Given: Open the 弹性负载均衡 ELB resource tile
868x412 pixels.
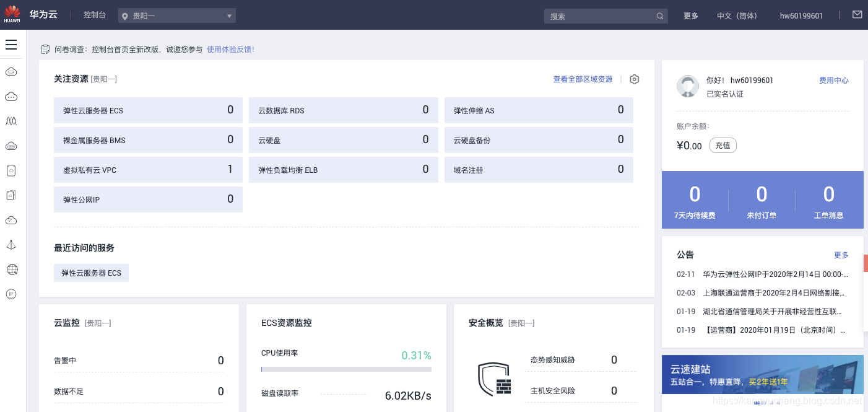Looking at the screenshot, I should tap(343, 170).
